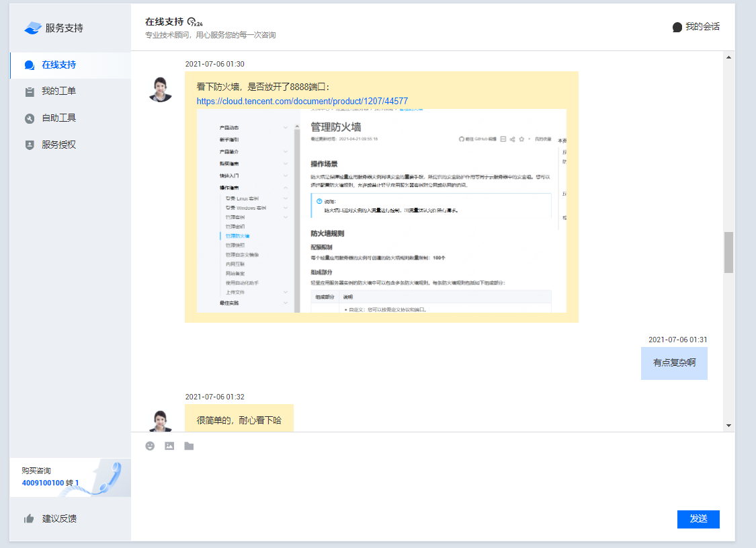This screenshot has height=548, width=756.
Task: Select 在线支持 in the sidebar
Action: pos(58,65)
